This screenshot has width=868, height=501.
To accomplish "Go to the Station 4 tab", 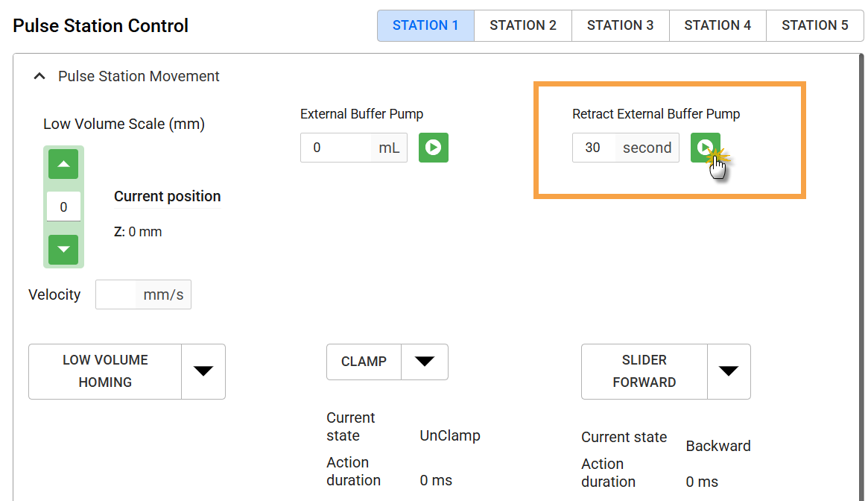I will tap(717, 25).
